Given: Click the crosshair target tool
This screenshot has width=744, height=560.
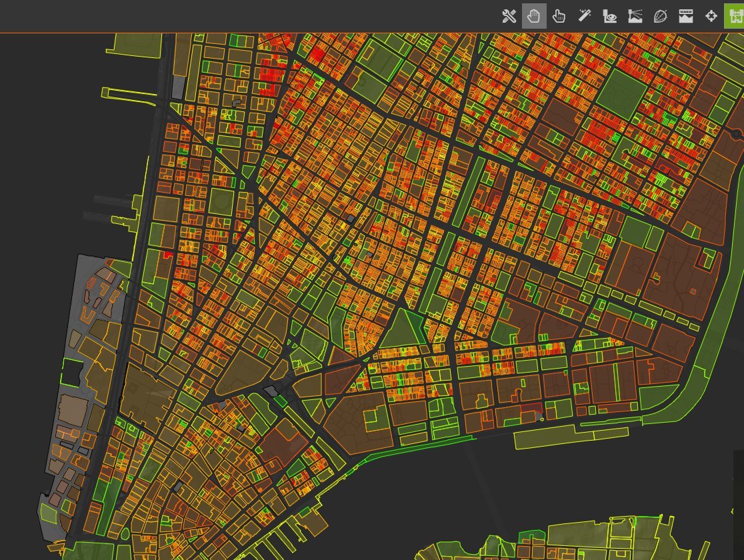Looking at the screenshot, I should pos(711,16).
